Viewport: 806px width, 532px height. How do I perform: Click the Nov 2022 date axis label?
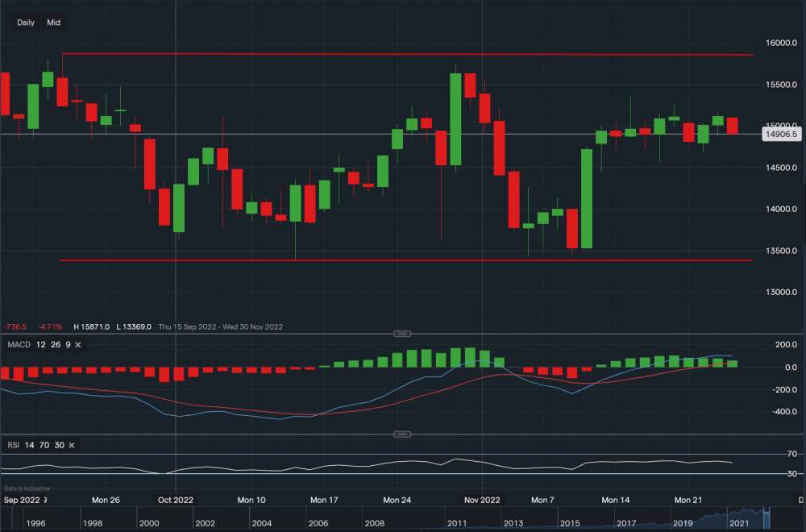tap(481, 500)
